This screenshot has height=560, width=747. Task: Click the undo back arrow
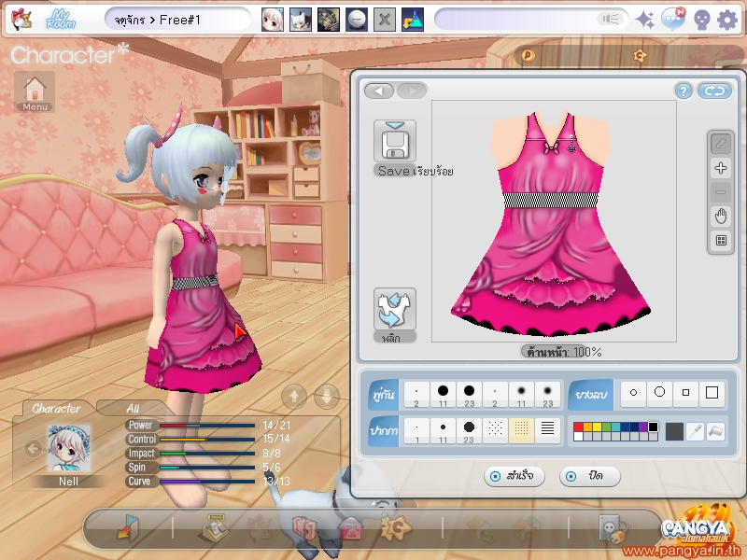point(379,91)
